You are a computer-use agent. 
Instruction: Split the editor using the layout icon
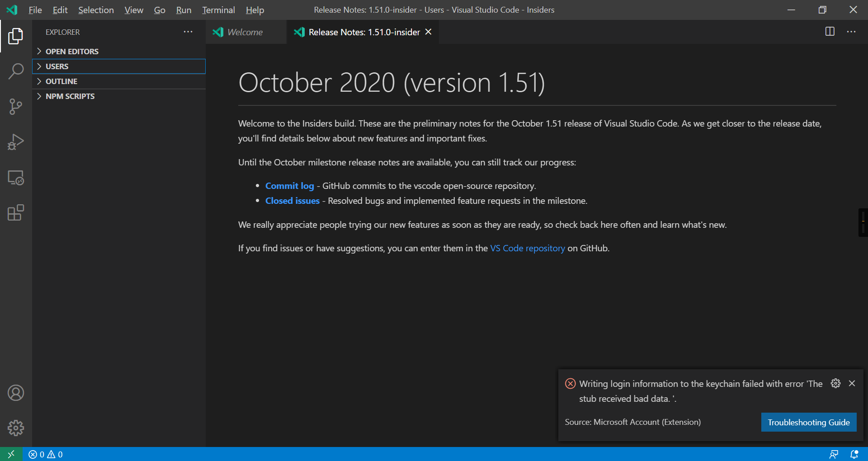click(x=830, y=32)
